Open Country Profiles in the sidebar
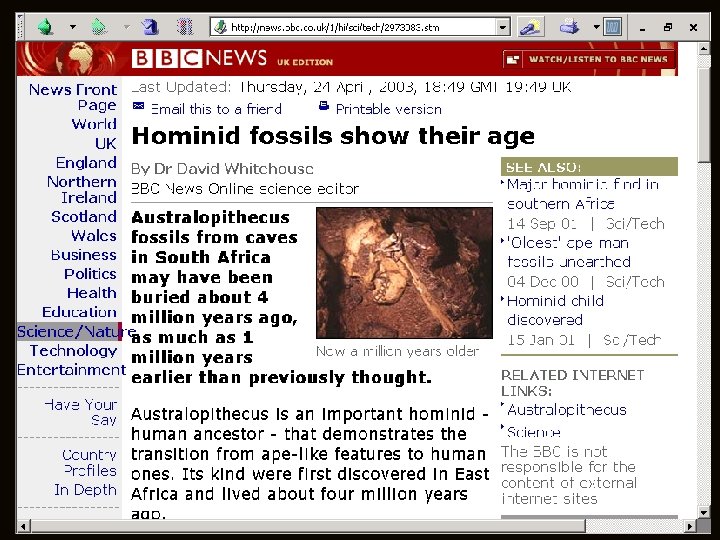The image size is (720, 540). coord(90,462)
